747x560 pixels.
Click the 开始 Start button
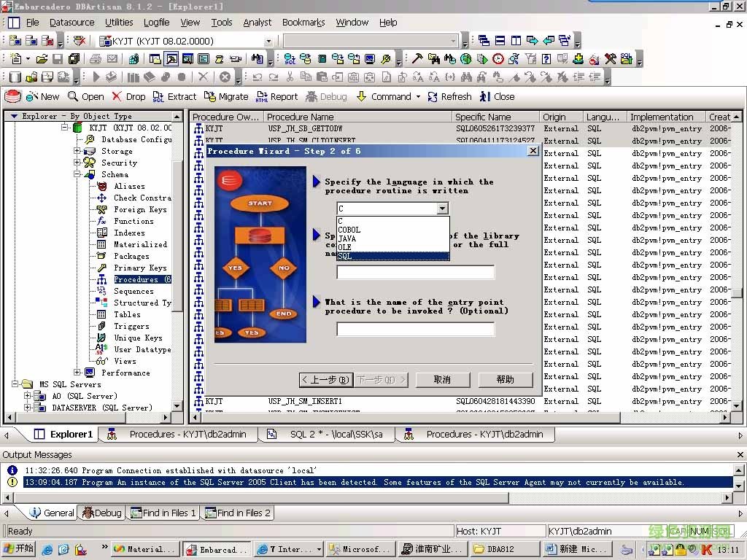point(19,549)
